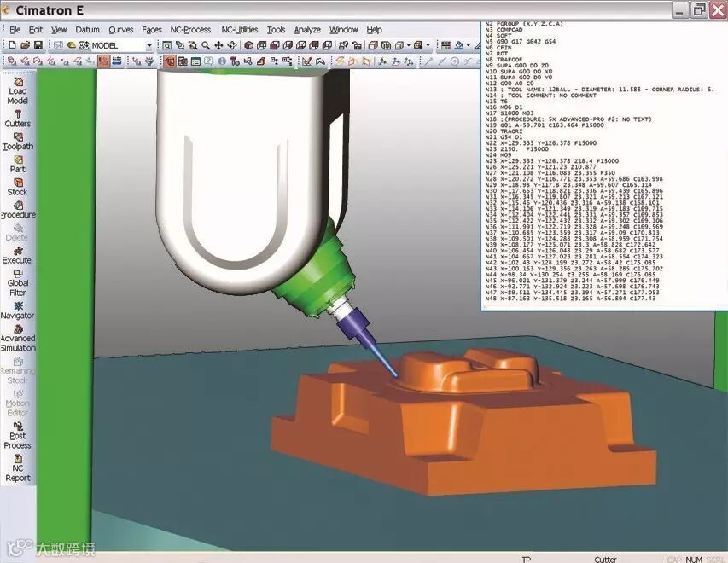Click the blue info circle icon

[222, 61]
